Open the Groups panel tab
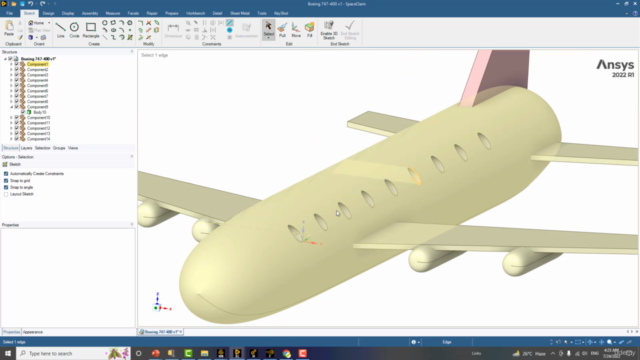The width and height of the screenshot is (640, 360). (x=59, y=148)
